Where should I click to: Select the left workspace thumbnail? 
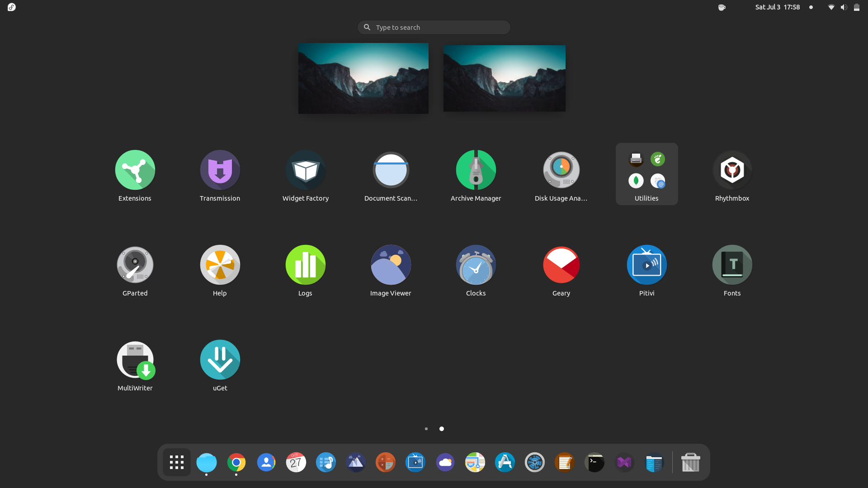[x=363, y=78]
